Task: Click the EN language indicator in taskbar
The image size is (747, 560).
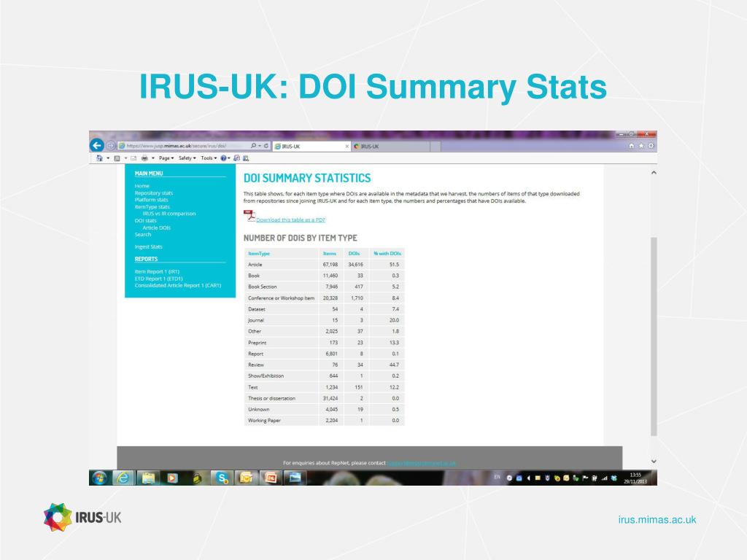Action: tap(497, 477)
